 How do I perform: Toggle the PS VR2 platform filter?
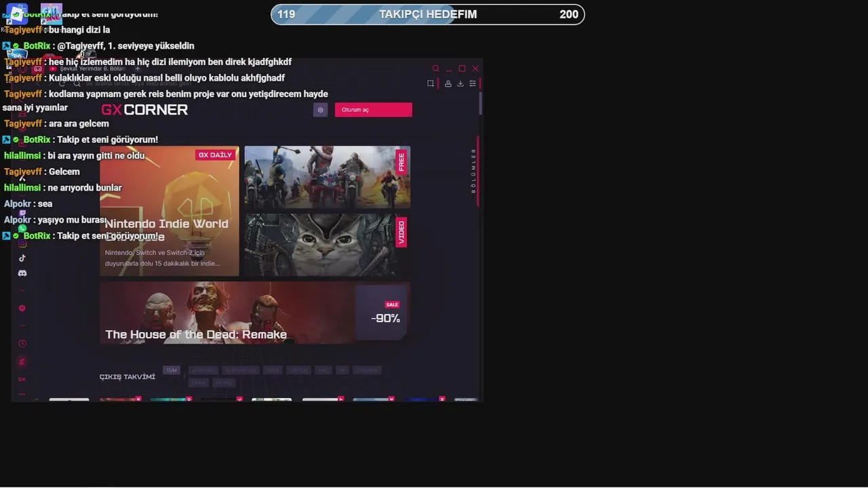click(224, 382)
